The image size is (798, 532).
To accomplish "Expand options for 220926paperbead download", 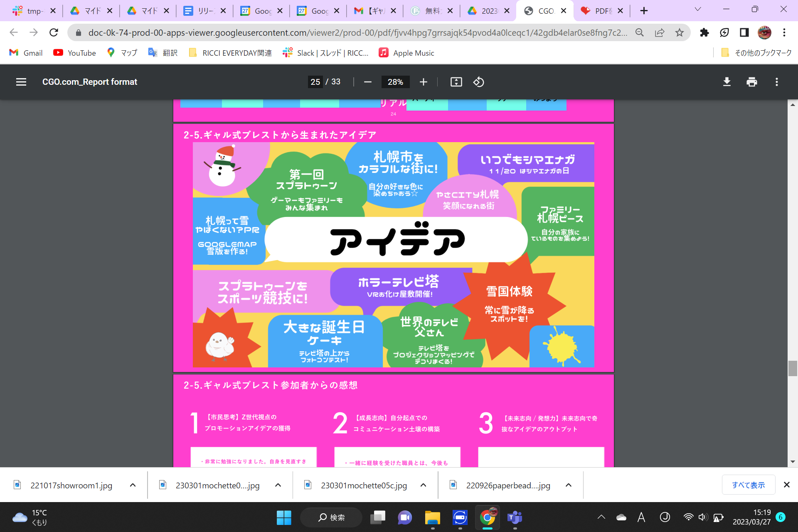I will 568,485.
